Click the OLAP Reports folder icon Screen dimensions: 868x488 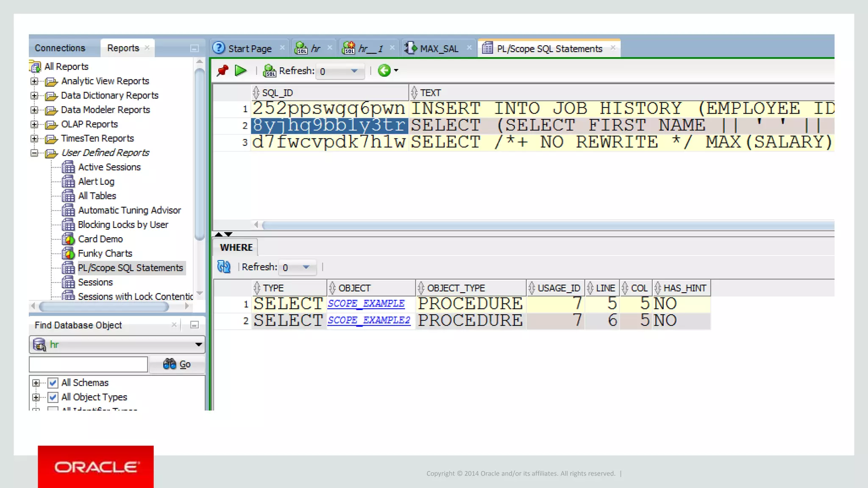point(51,125)
